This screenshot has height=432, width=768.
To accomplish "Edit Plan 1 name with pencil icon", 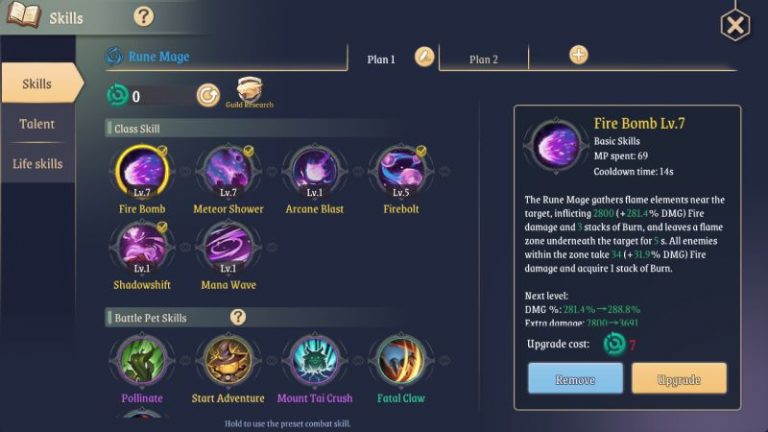I will tap(424, 57).
